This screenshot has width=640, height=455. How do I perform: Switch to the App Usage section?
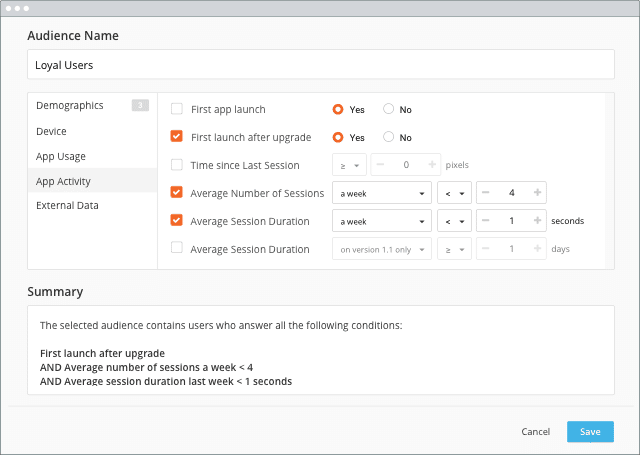click(61, 157)
